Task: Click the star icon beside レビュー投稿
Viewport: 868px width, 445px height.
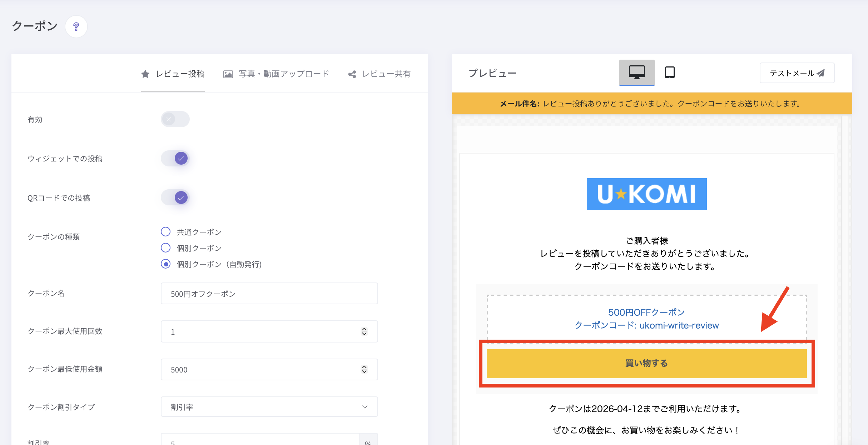Action: [x=145, y=74]
